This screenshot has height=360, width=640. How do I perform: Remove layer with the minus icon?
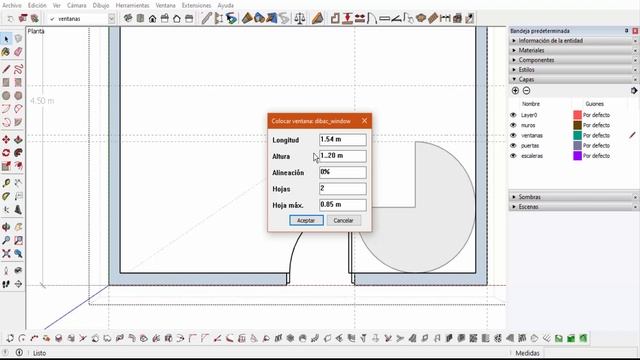(527, 91)
